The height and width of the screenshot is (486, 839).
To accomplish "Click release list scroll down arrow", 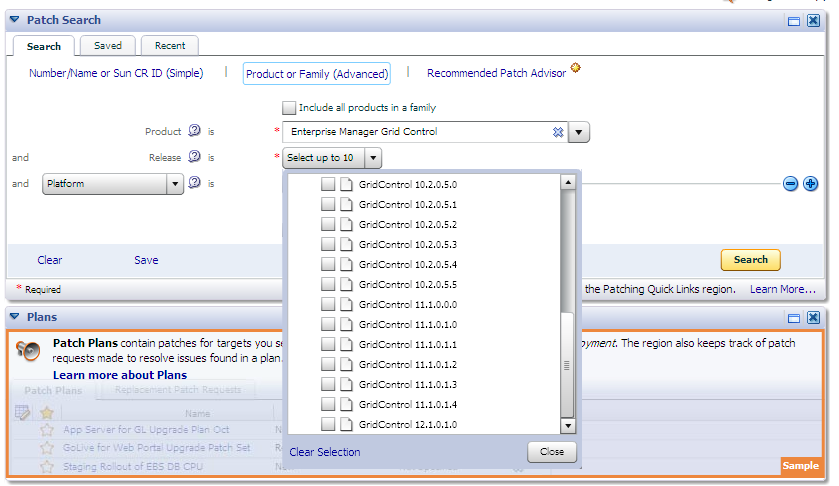I will pyautogui.click(x=568, y=426).
